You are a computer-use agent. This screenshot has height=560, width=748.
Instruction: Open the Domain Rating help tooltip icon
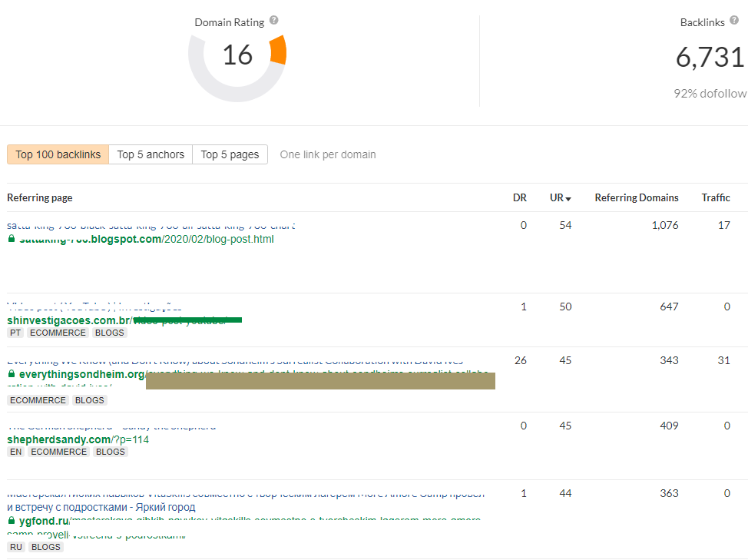pyautogui.click(x=274, y=20)
